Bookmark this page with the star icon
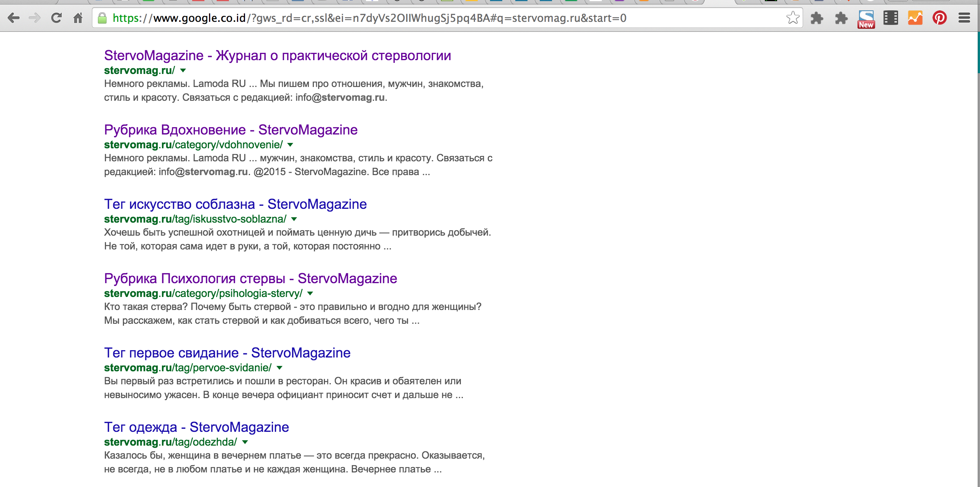This screenshot has width=980, height=487. (x=792, y=18)
